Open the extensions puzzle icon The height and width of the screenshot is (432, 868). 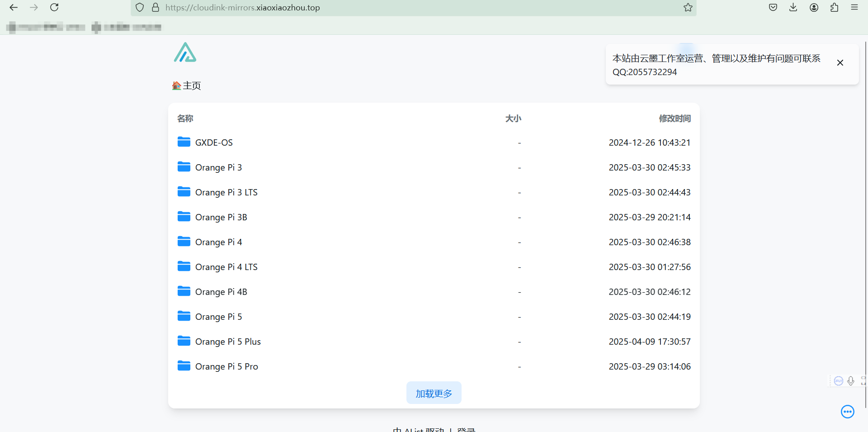coord(834,7)
